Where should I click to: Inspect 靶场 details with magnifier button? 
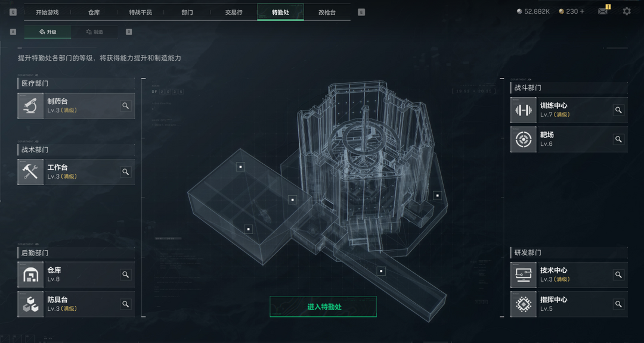pos(618,139)
